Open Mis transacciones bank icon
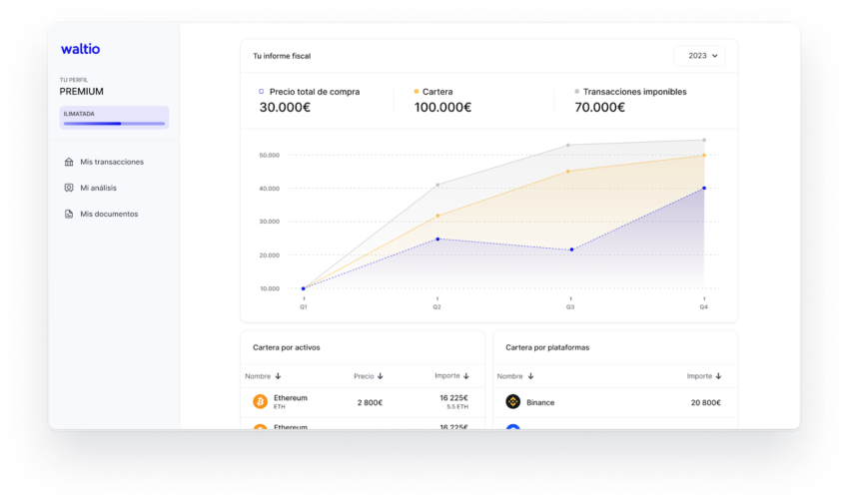 point(69,162)
